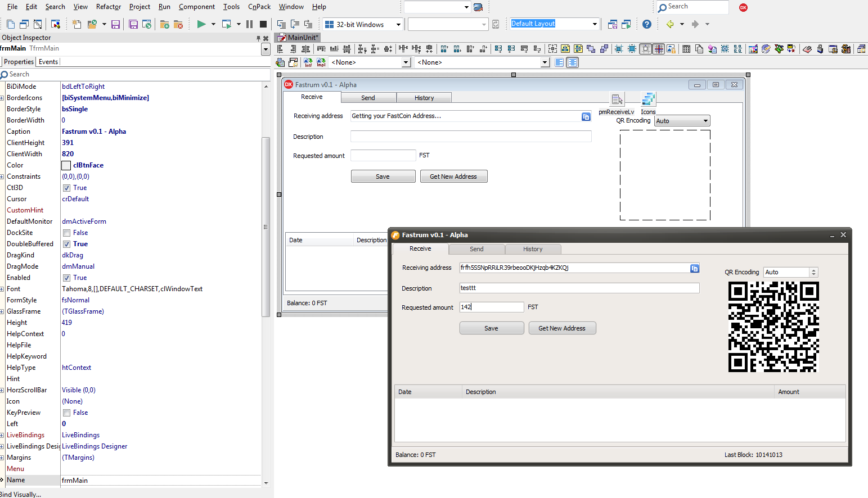868x498 pixels.
Task: Click the blue Help question mark icon
Action: point(647,24)
